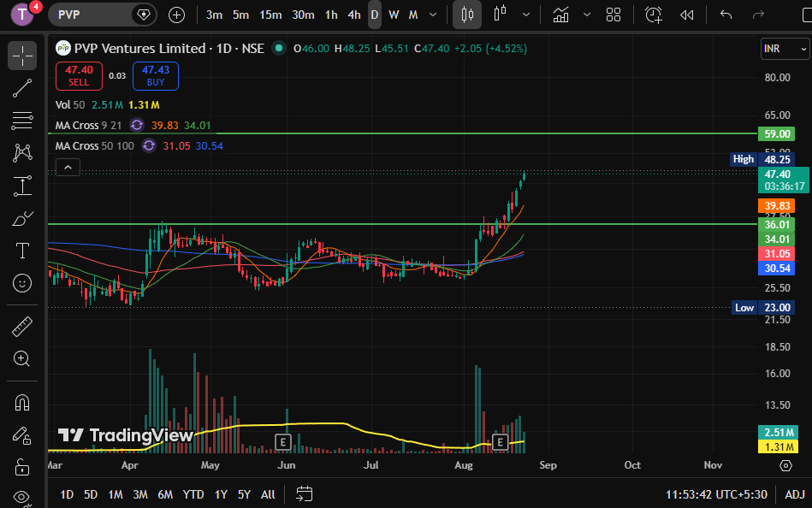Click the MA Cross 50 100 refresh icon

[149, 146]
